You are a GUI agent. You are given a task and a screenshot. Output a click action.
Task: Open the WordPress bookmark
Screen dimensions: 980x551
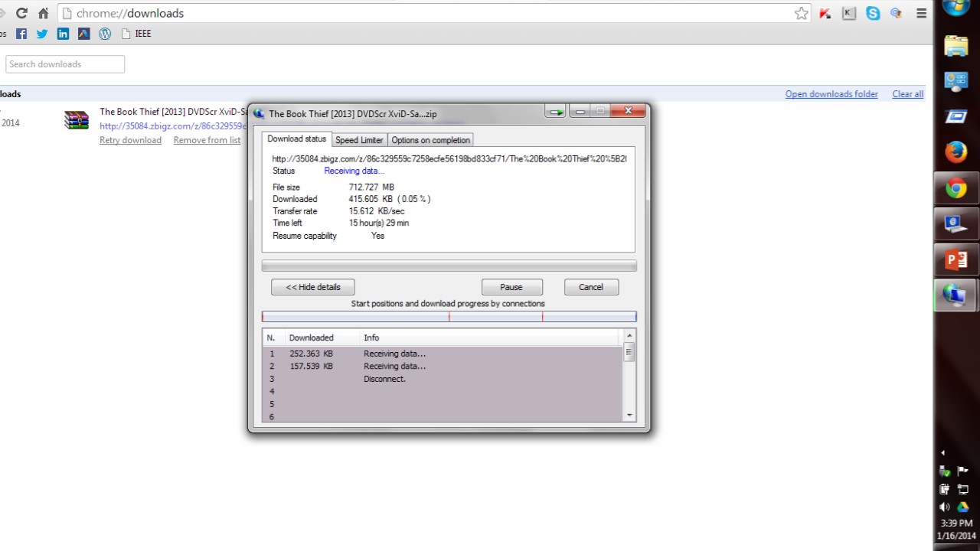[105, 34]
